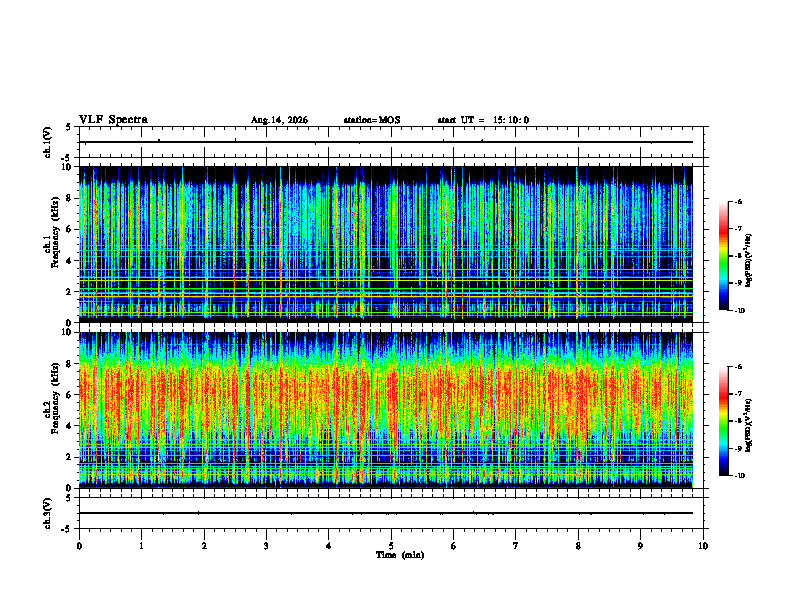The width and height of the screenshot is (792, 612).
Task: Click the Time (min) axis label
Action: click(400, 555)
